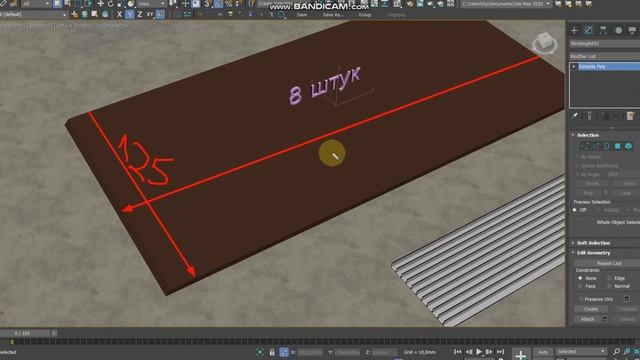
Task: Click the Attach button
Action: (x=587, y=319)
